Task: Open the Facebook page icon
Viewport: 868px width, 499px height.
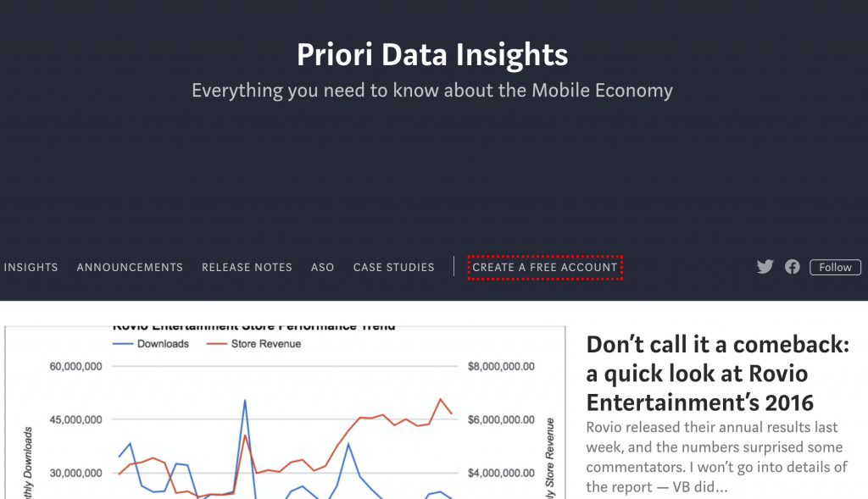Action: [x=792, y=267]
